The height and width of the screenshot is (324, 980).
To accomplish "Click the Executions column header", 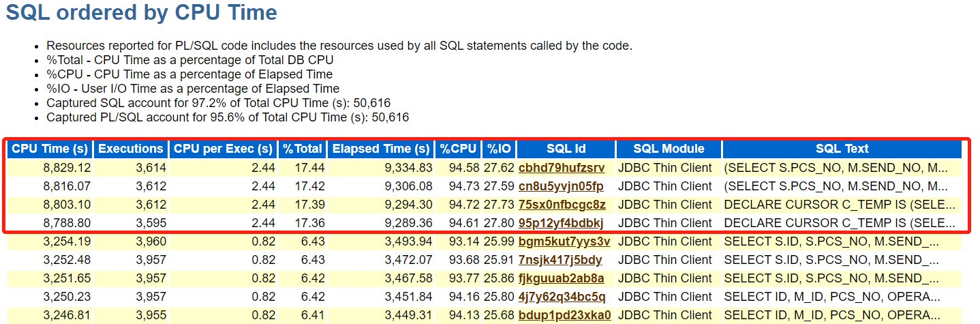I will pyautogui.click(x=131, y=149).
